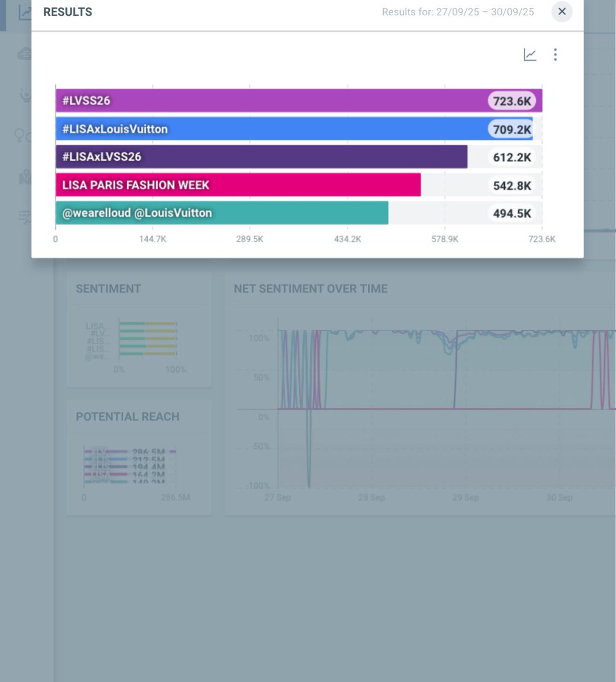Click the 723.6K value label

(512, 101)
